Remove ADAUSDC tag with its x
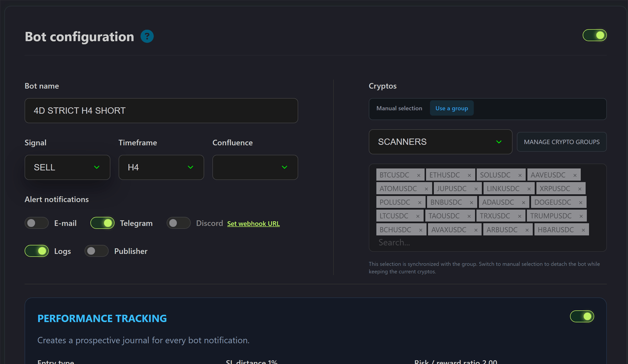 tap(524, 203)
